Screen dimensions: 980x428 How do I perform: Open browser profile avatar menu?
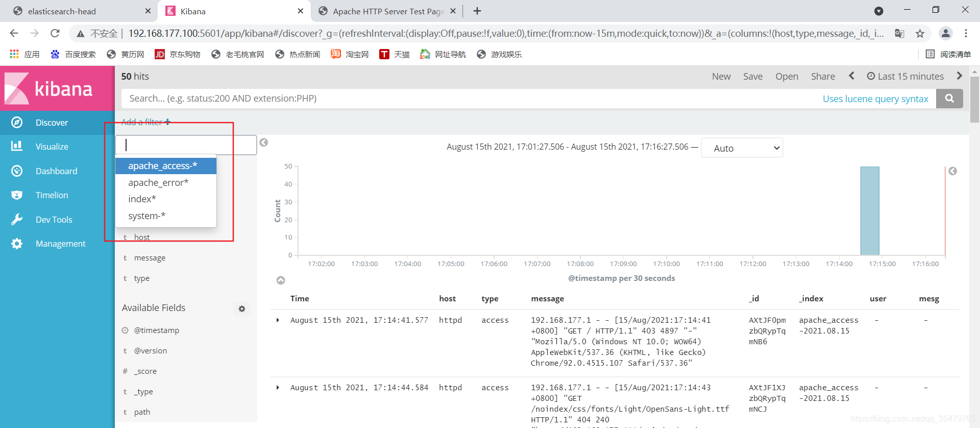(x=946, y=33)
